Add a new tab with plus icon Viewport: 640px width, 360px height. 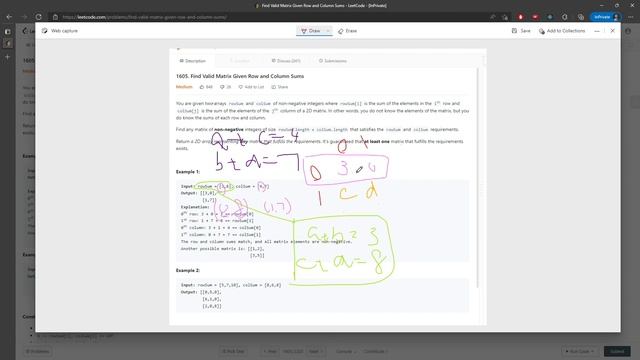[x=7, y=57]
